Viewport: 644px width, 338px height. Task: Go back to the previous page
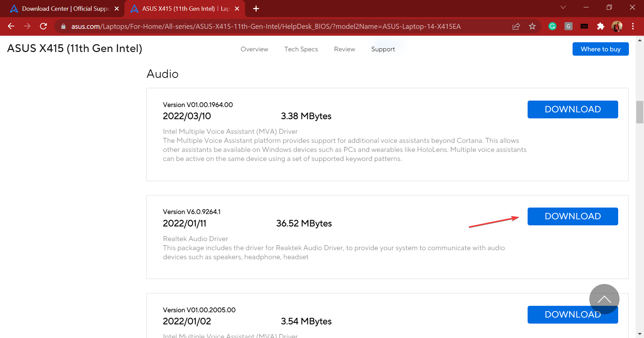tap(11, 26)
